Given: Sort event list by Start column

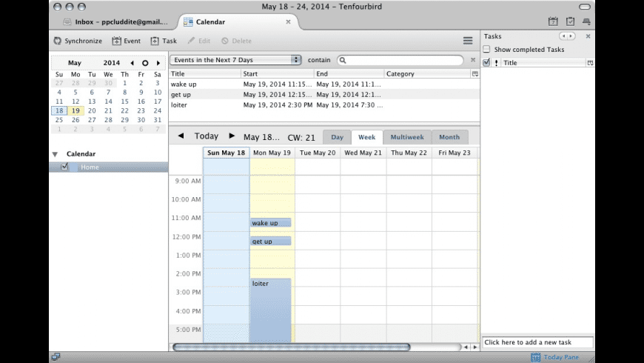Looking at the screenshot, I should click(278, 73).
